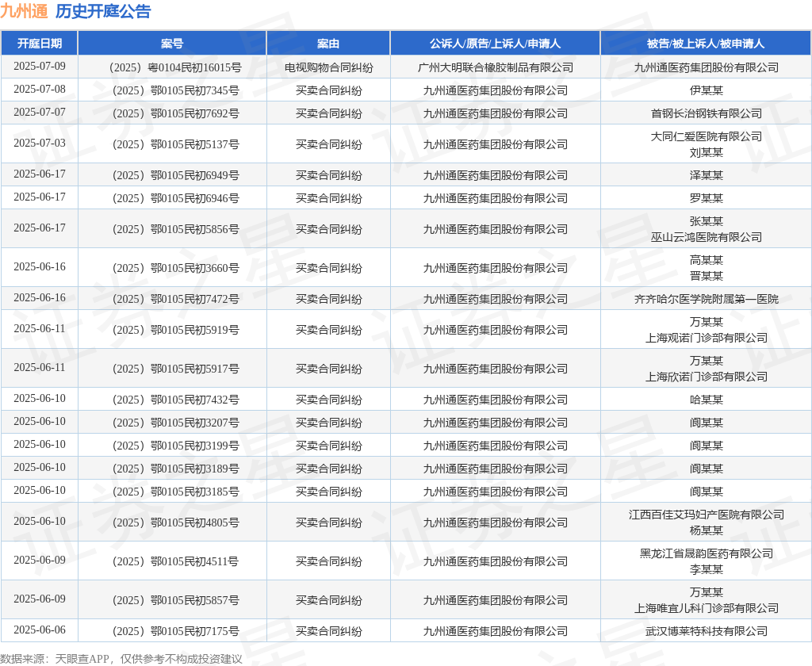812x666 pixels.
Task: Click date 2025-07-07
Action: click(x=40, y=113)
